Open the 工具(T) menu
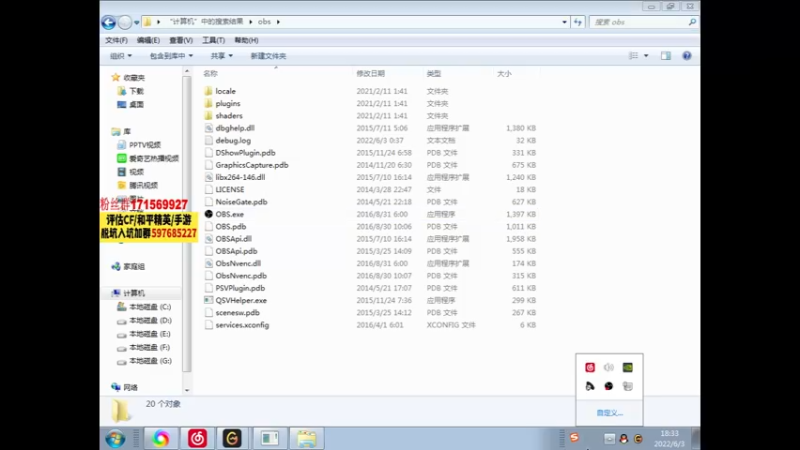Screen dimensions: 800x450 coord(213,40)
